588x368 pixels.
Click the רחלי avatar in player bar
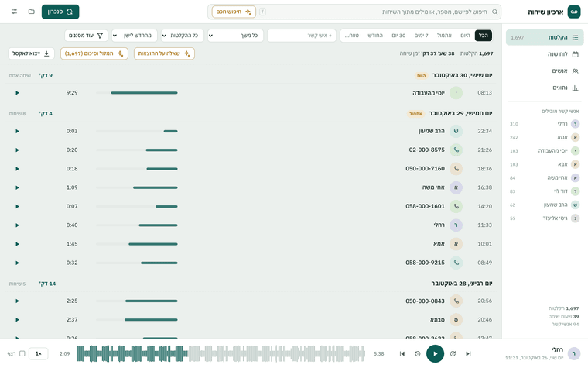[x=574, y=353]
